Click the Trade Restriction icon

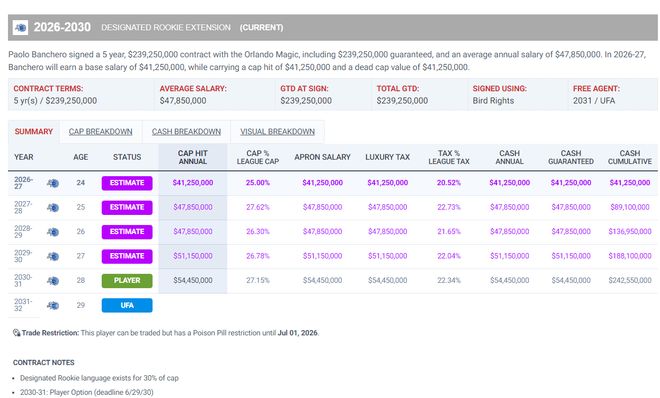click(16, 333)
